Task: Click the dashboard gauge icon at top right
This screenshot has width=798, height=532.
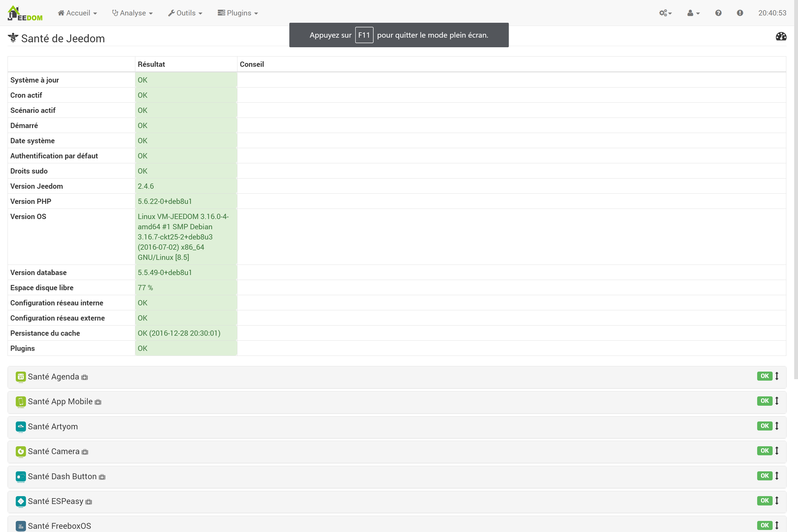Action: pyautogui.click(x=781, y=36)
